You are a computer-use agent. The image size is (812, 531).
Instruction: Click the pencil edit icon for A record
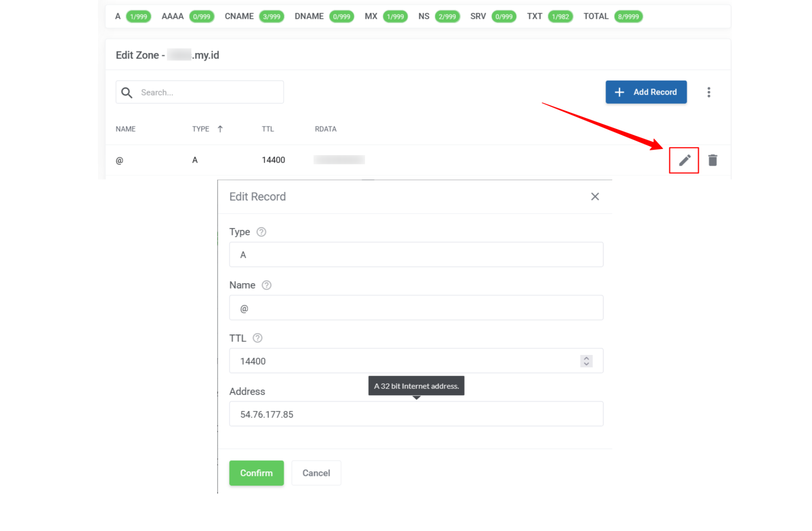pyautogui.click(x=684, y=160)
